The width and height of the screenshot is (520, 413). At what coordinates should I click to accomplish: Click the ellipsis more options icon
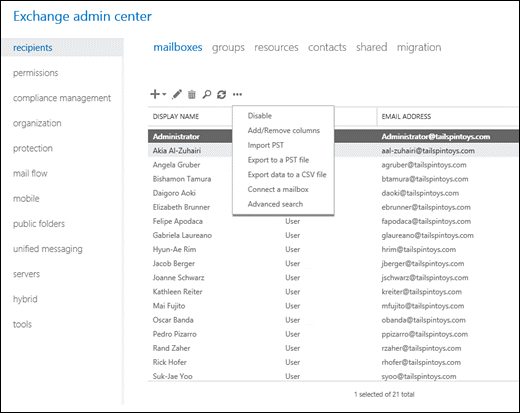point(237,94)
